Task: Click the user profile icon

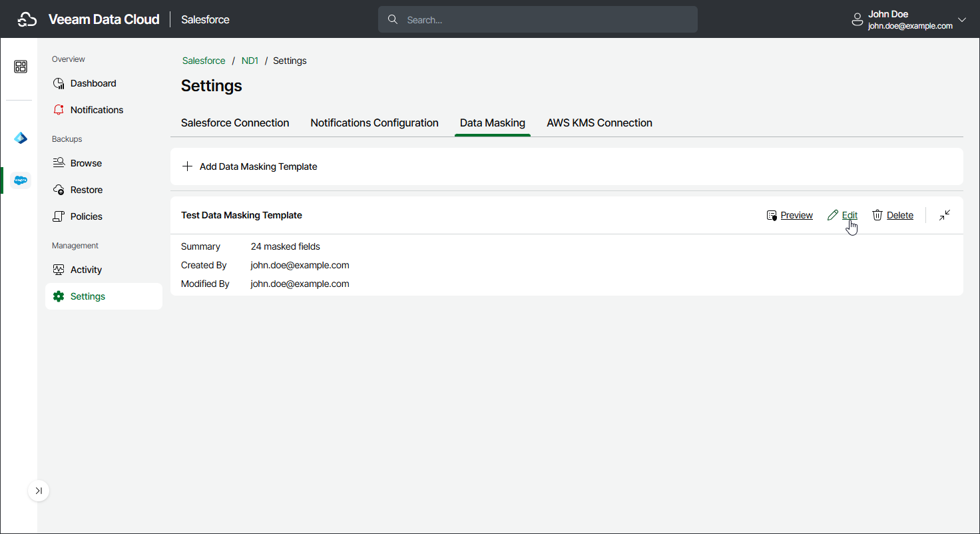Action: point(857,20)
